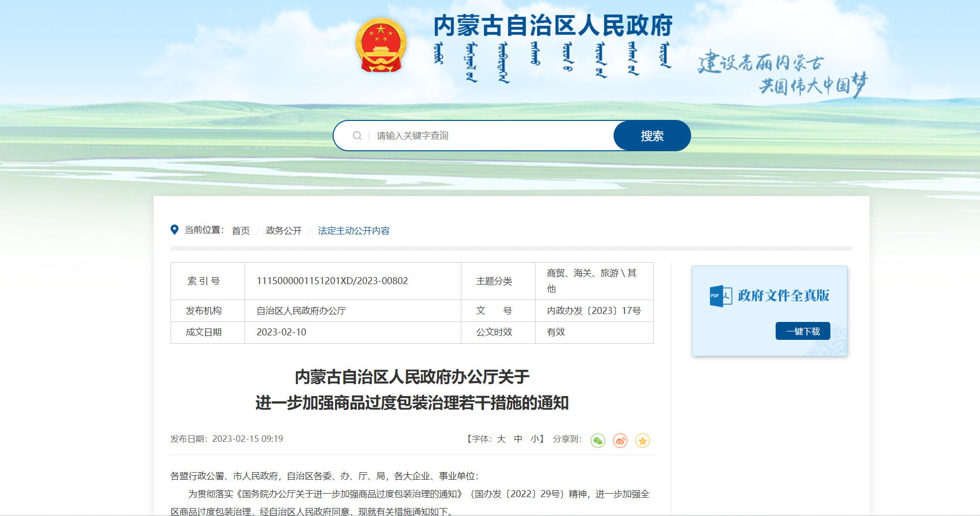Click the star favorites share icon

[x=642, y=440]
